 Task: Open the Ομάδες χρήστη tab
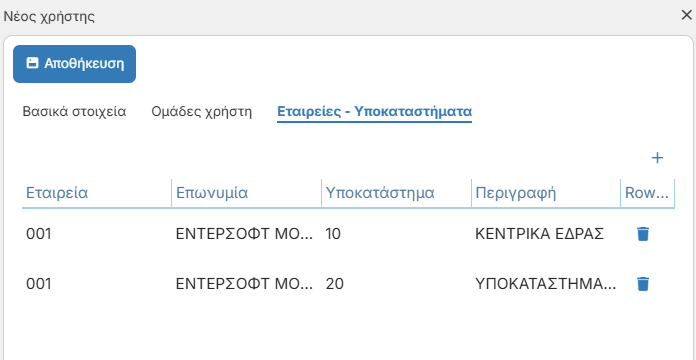pos(202,112)
